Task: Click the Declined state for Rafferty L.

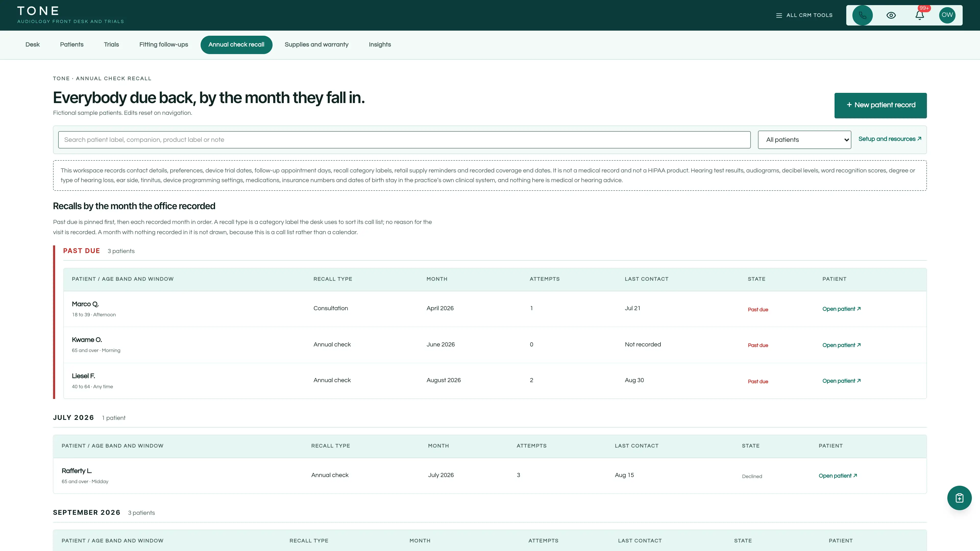Action: point(752,476)
